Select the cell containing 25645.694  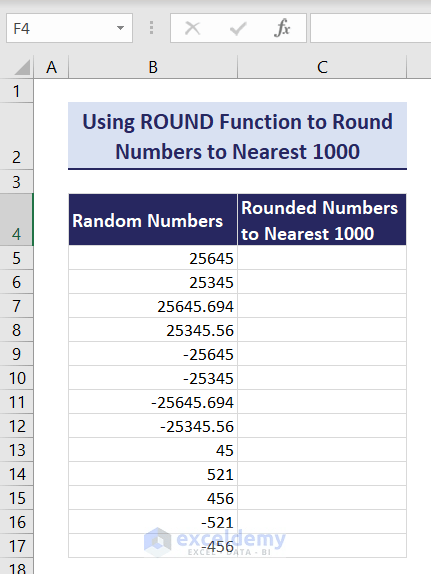[x=153, y=306]
